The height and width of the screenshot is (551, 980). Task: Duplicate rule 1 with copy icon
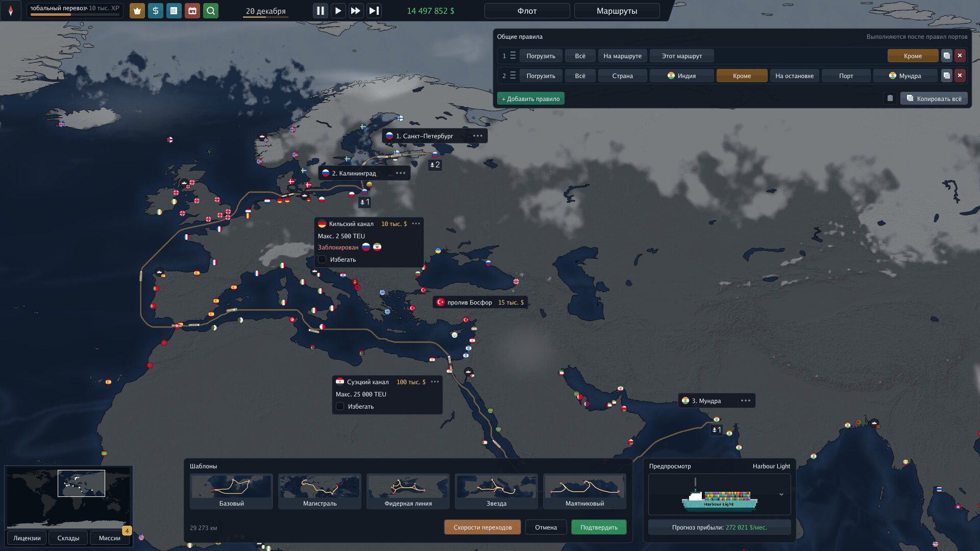coord(946,56)
